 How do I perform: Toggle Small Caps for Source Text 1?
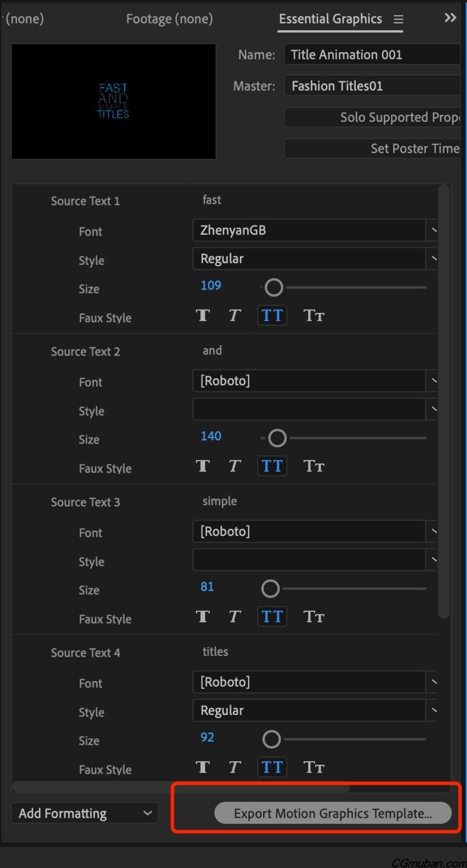[x=313, y=315]
